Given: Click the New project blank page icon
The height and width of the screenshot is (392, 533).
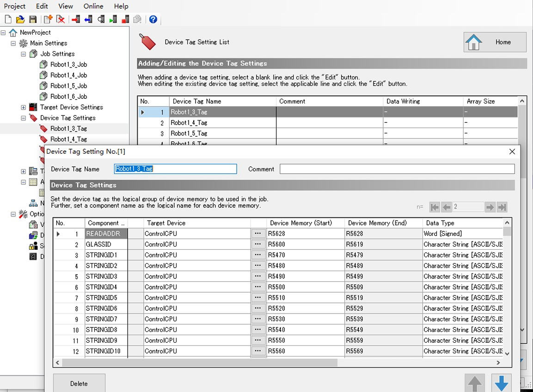Looking at the screenshot, I should pyautogui.click(x=8, y=19).
